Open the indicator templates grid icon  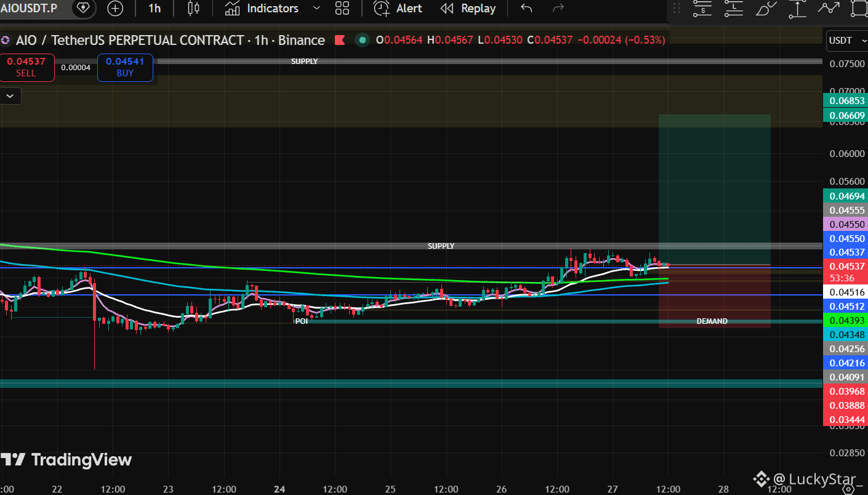pos(342,8)
